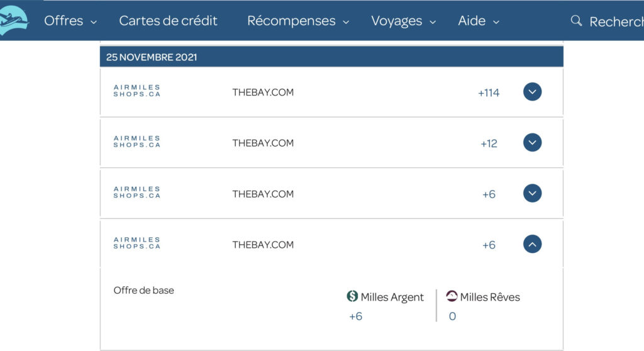
Task: Click the +6 value under Milles Argent
Action: [356, 316]
